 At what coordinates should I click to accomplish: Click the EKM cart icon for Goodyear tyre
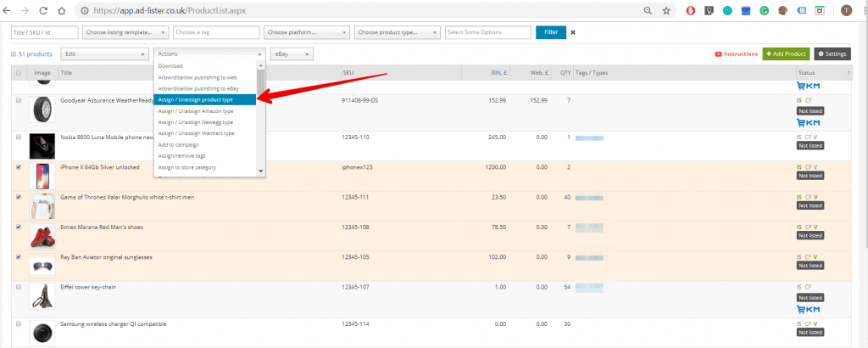coord(808,123)
